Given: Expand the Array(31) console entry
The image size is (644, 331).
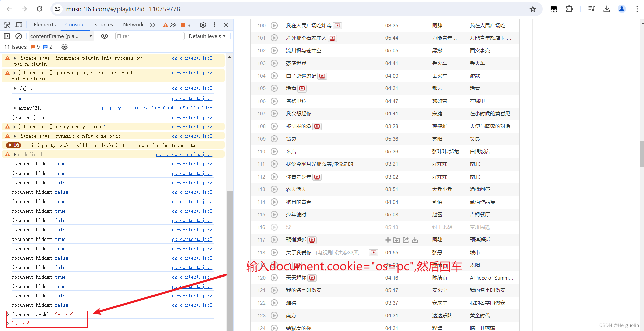Looking at the screenshot, I should point(15,108).
